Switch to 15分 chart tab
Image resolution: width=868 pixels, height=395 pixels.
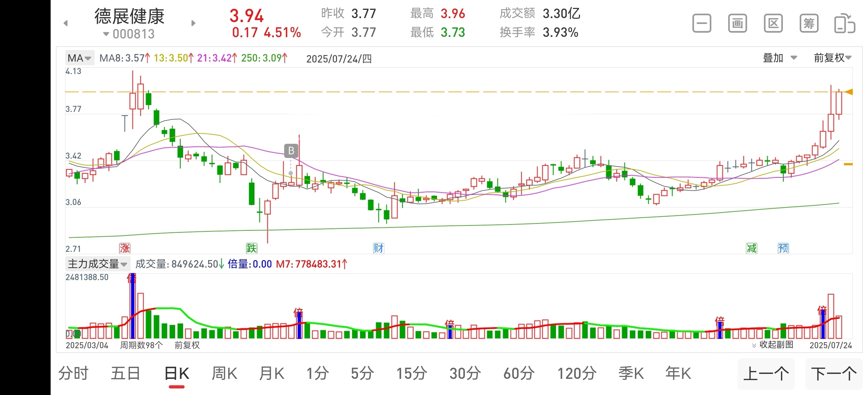[411, 373]
